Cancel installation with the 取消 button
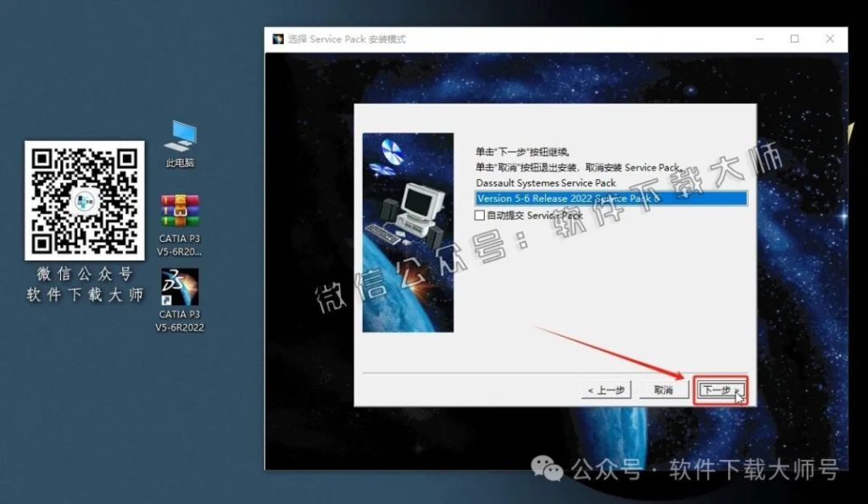Screen dimensions: 868x504 [x=664, y=390]
